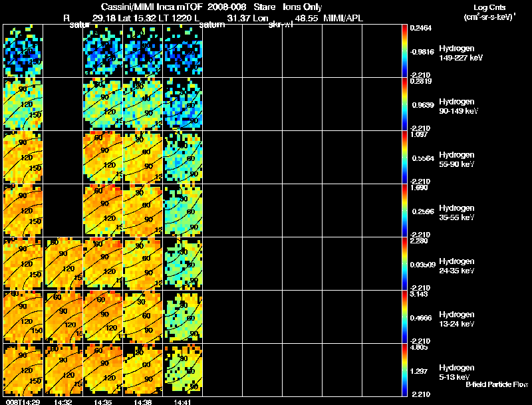Image resolution: width=532 pixels, height=405 pixels.
Task: Click the 'Cassini/MIMI Inca mTOF' title
Action: tap(152, 7)
